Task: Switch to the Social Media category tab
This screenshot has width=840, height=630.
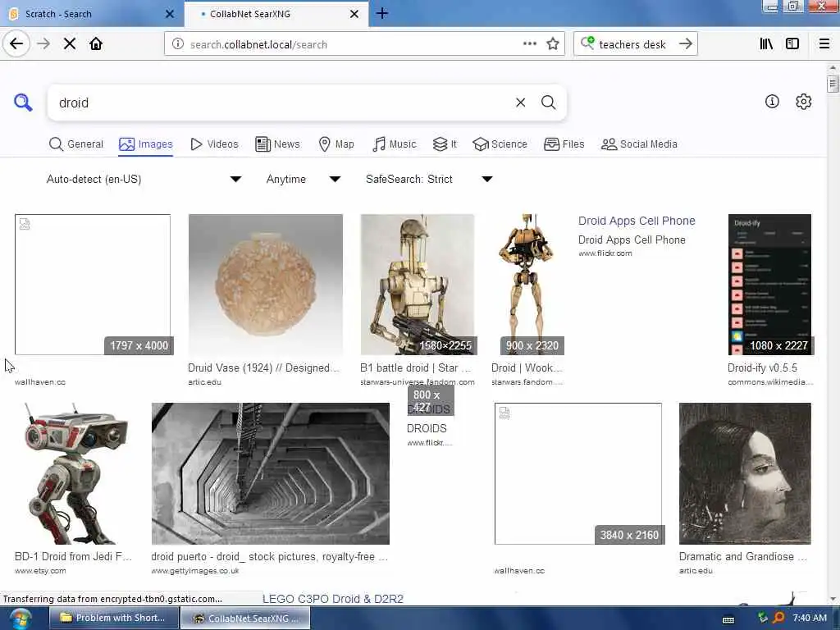Action: coord(639,144)
